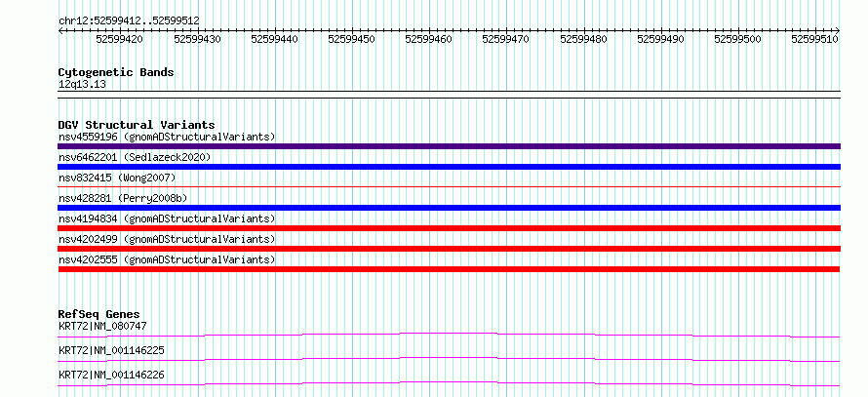Click the magenta KRT72|NM_001146225 gene line
Viewport: 868px width, 397px height.
(449, 359)
